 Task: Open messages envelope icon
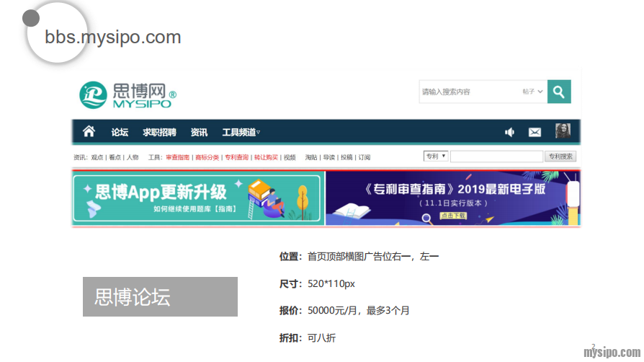535,132
